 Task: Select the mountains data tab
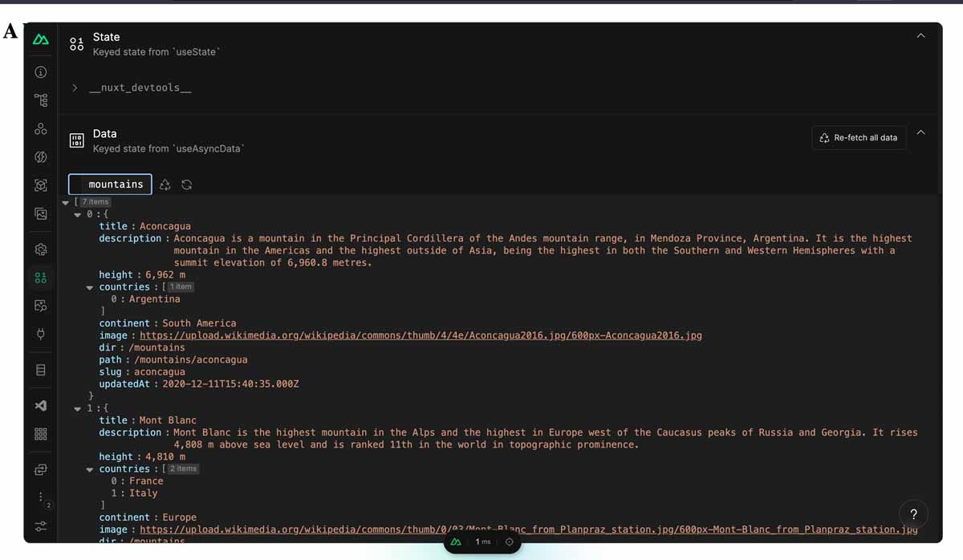110,184
